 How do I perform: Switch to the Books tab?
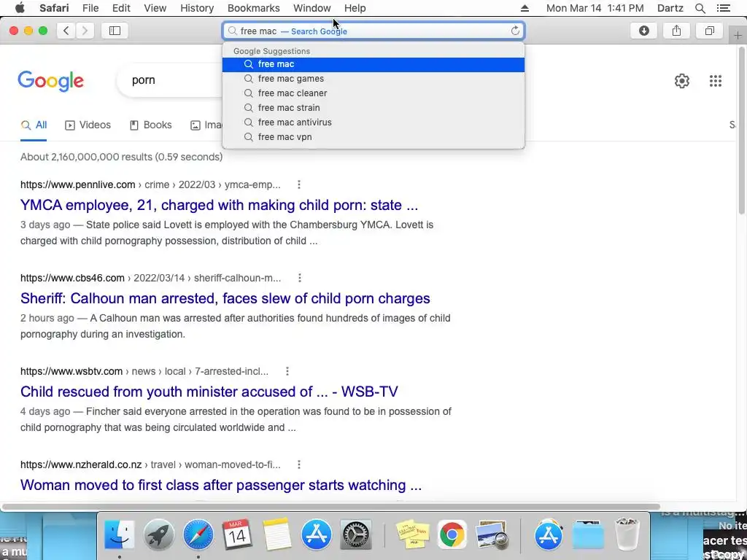[150, 125]
